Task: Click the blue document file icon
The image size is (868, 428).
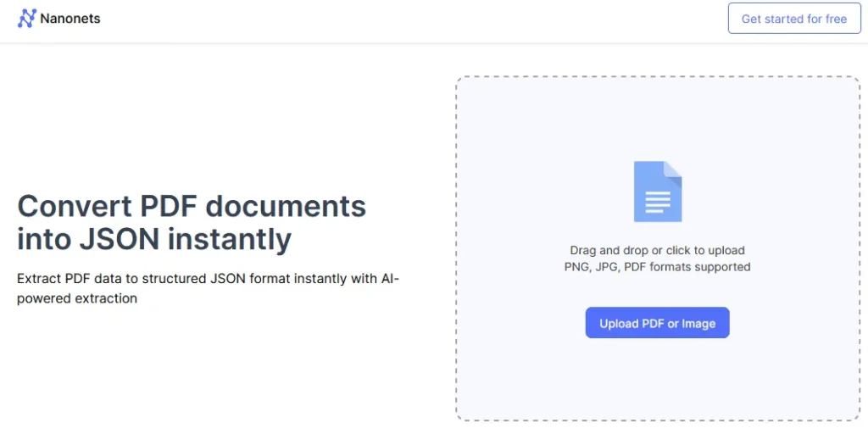Action: (657, 192)
